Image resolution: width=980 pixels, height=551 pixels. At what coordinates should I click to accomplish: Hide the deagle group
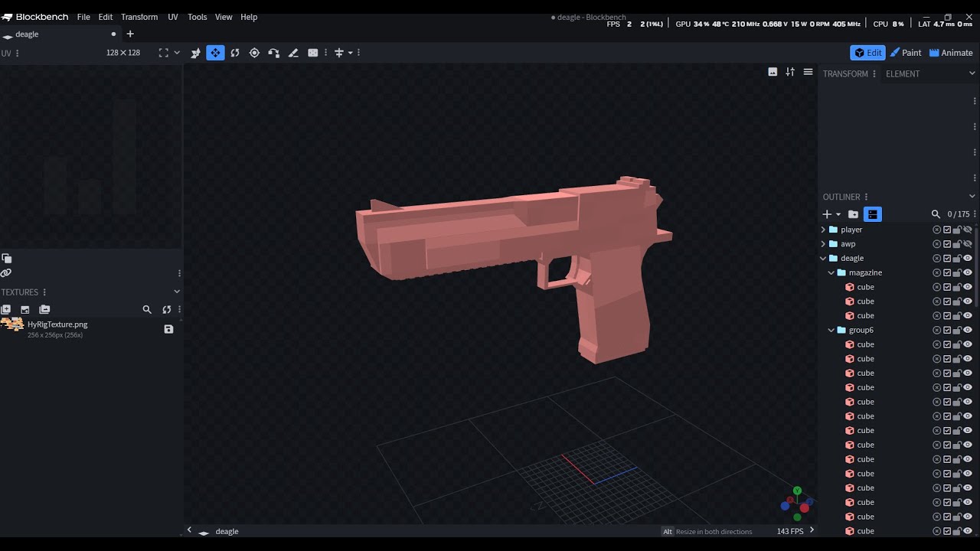tap(968, 259)
